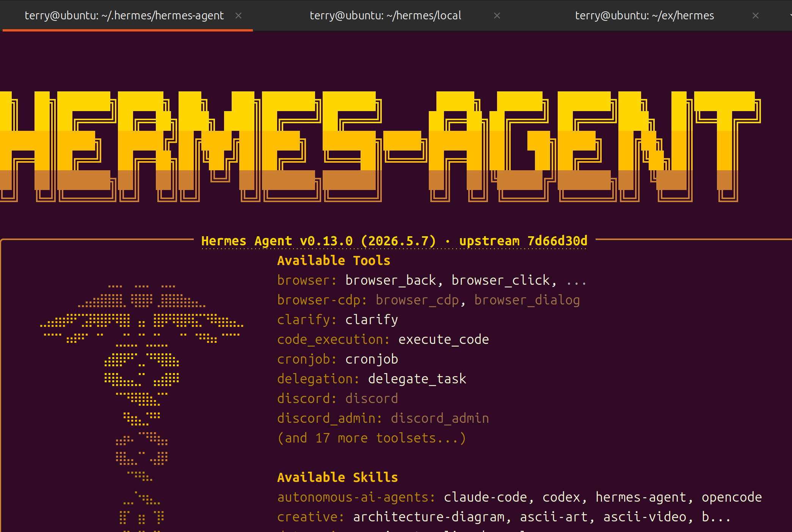Image resolution: width=792 pixels, height=532 pixels.
Task: Switch to the ~/.hermes/hermes-agent terminal tab
Action: [124, 16]
